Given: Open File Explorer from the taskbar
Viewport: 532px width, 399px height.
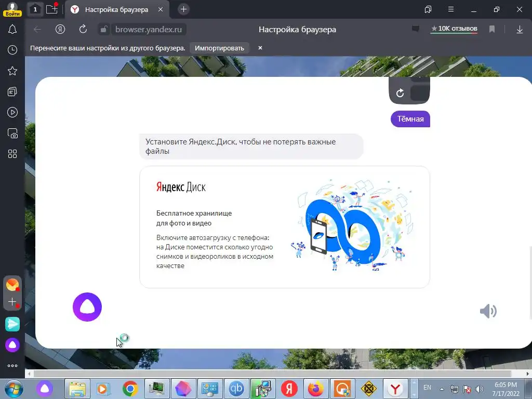Looking at the screenshot, I should [x=77, y=389].
